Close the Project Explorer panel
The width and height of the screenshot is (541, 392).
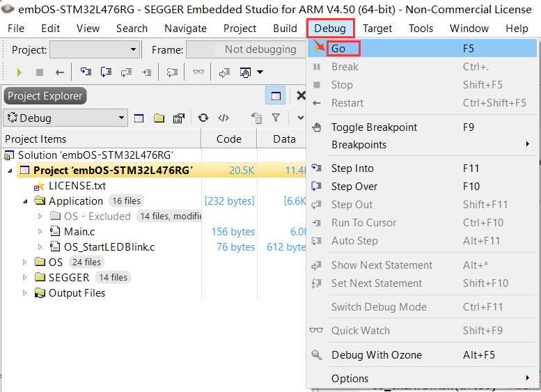coord(301,95)
